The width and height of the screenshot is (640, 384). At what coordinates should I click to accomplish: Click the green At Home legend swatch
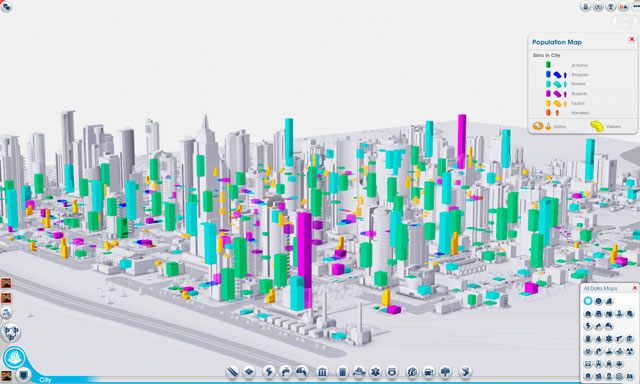(548, 65)
